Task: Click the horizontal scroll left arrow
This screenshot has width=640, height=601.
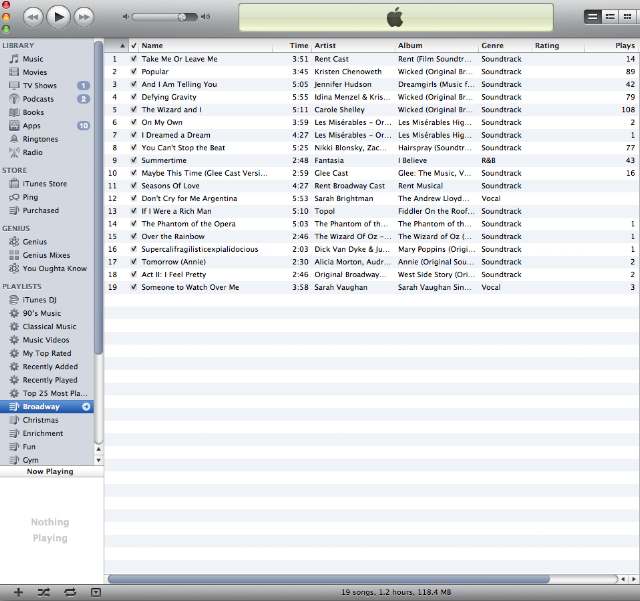Action: (x=623, y=579)
